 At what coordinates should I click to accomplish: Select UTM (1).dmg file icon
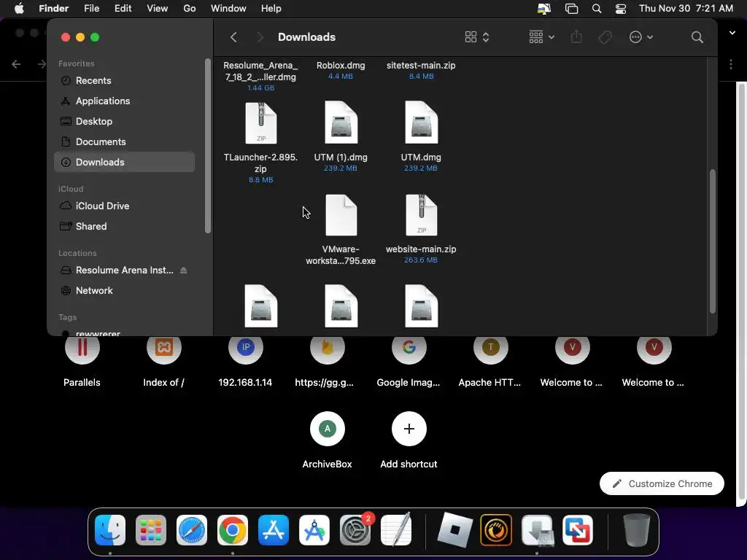coord(341,122)
